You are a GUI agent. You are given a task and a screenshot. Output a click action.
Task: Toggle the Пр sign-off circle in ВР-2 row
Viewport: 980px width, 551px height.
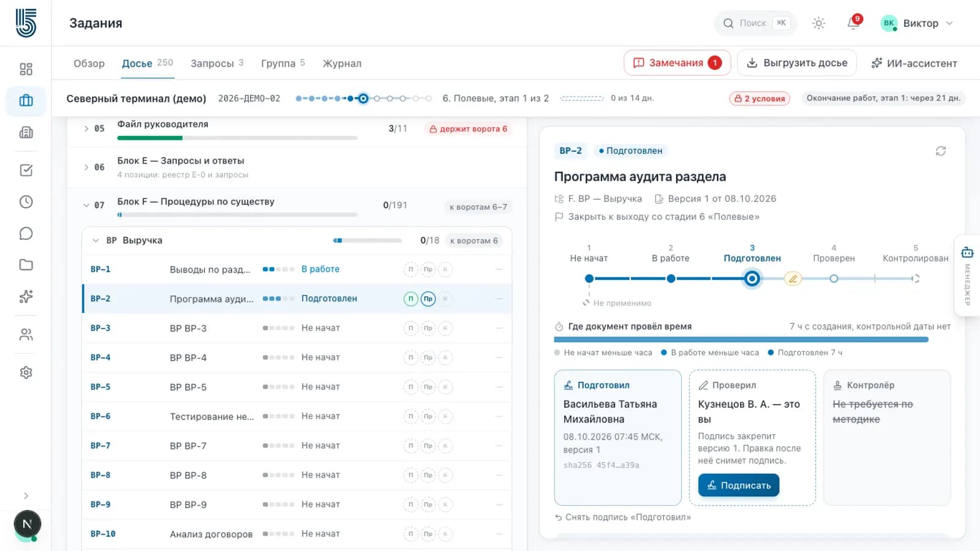[428, 299]
